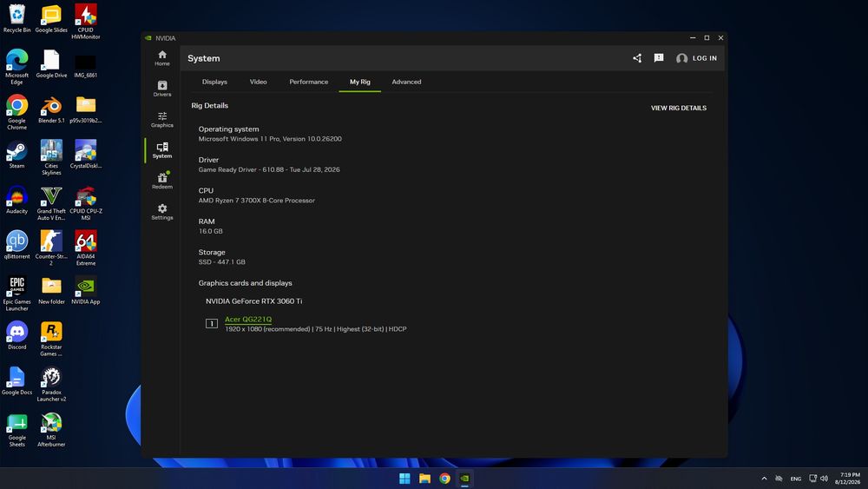
Task: Click NVIDIA GeForce RTX 3060 Ti text
Action: click(254, 301)
